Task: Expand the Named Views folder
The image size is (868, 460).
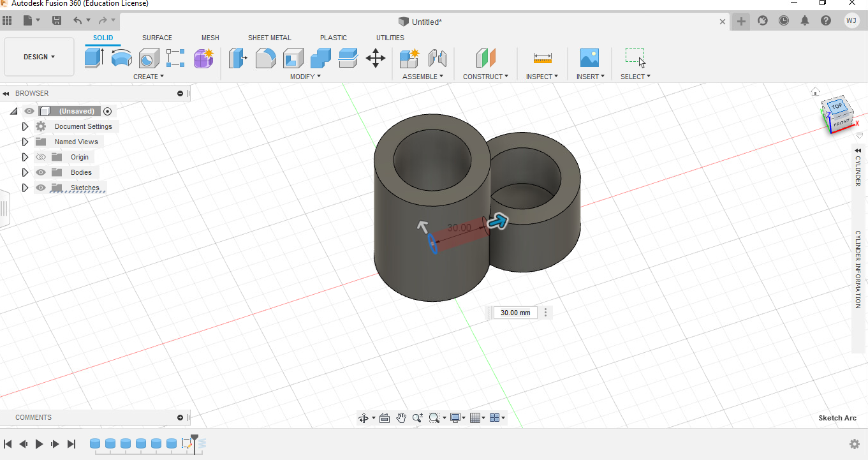Action: point(26,142)
